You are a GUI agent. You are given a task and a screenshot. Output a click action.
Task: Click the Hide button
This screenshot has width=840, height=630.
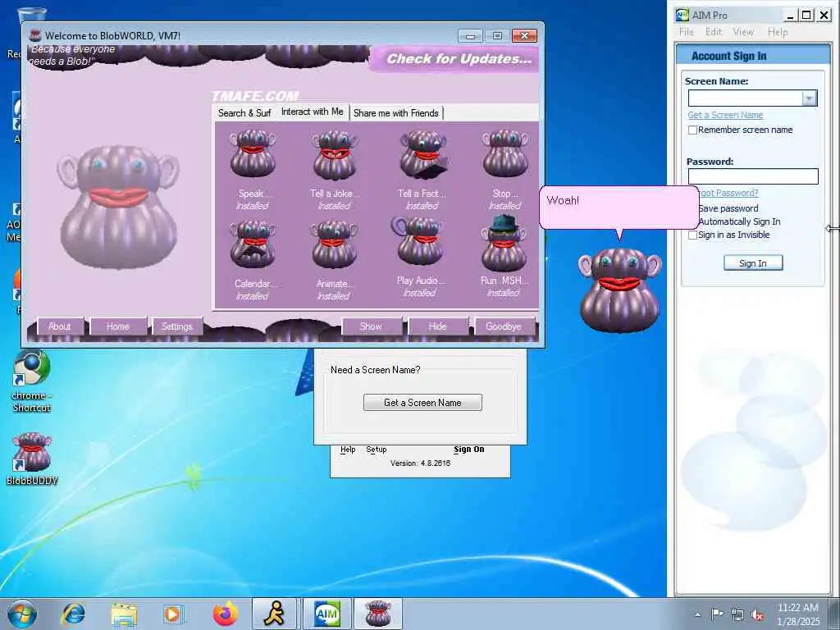click(x=438, y=326)
